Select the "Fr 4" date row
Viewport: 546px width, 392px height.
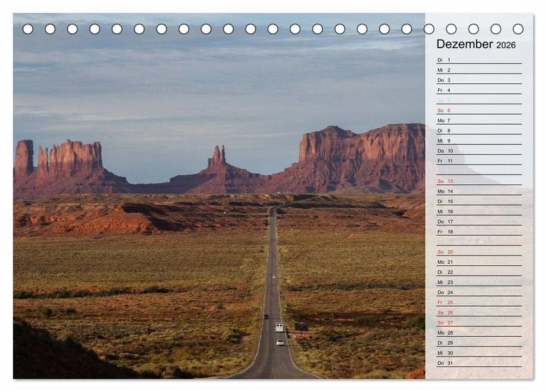click(479, 90)
